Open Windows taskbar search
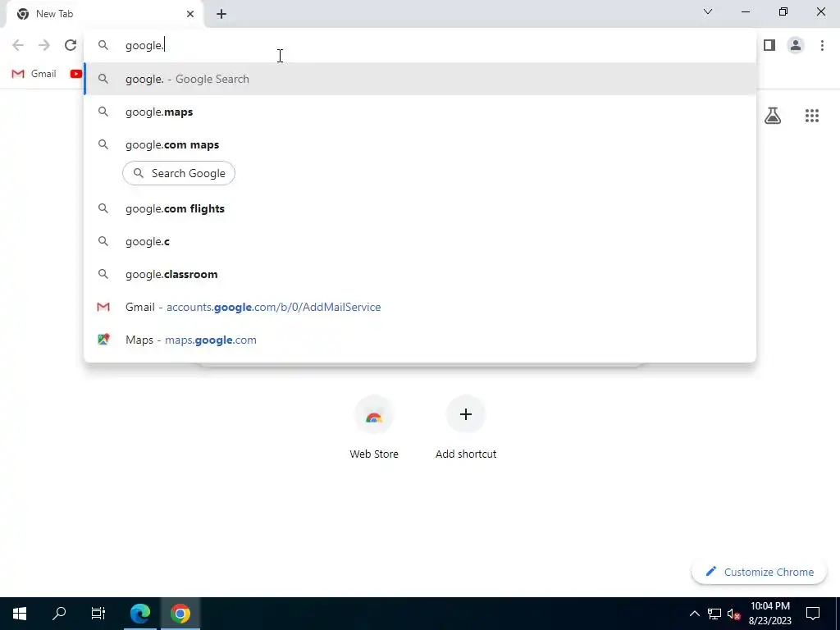 coord(59,614)
